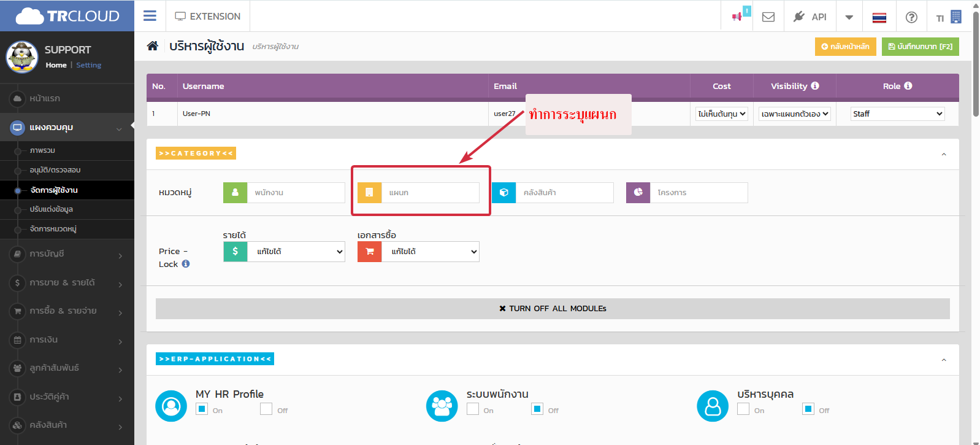Click TURN OFF ALL MODULES button
Viewport: 980px width, 445px height.
(x=553, y=309)
